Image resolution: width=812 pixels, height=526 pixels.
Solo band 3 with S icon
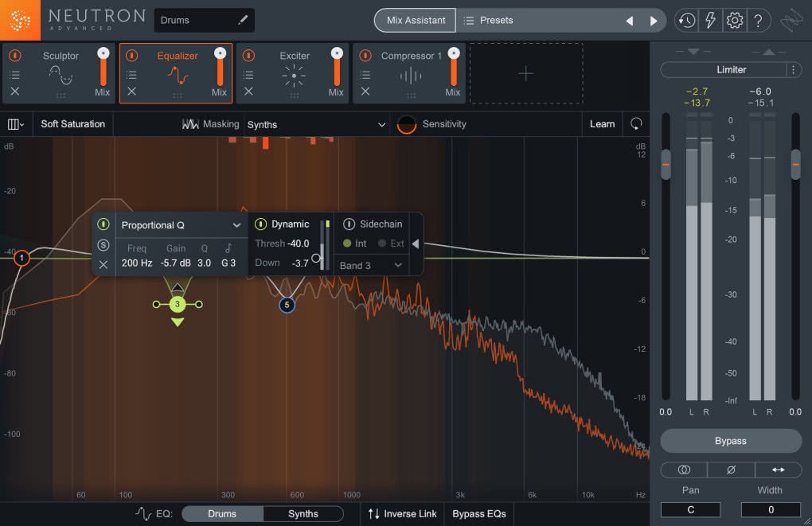[103, 245]
